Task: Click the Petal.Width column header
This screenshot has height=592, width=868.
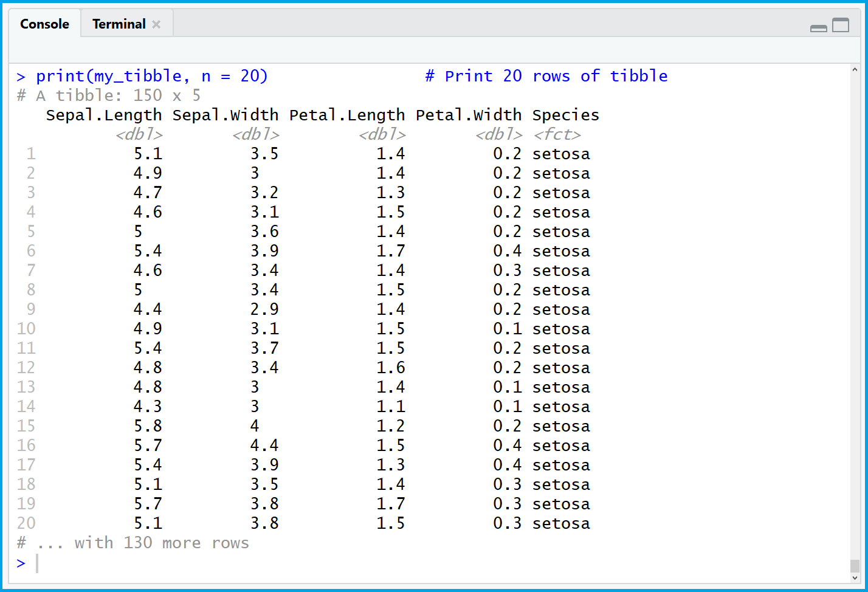Action: click(x=469, y=115)
